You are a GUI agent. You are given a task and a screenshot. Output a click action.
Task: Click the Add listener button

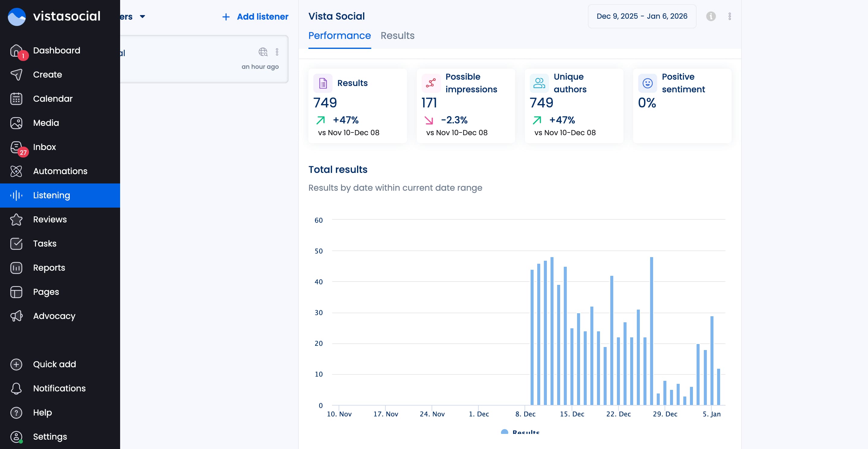pos(254,17)
